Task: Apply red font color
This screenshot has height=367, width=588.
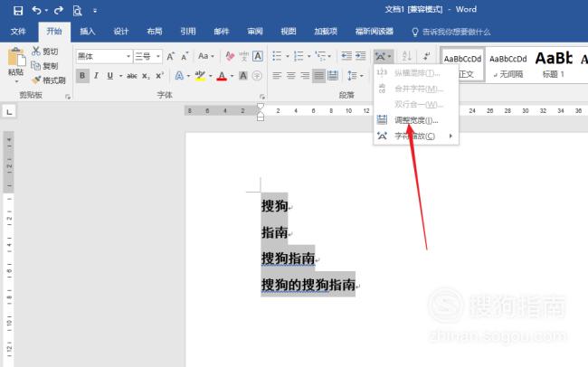Action: click(x=222, y=76)
